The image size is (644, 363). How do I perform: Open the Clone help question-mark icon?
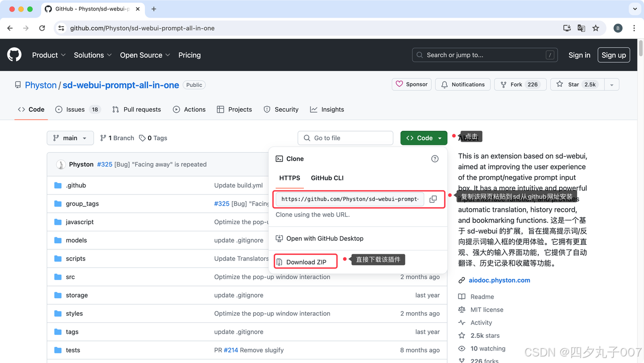pos(435,159)
